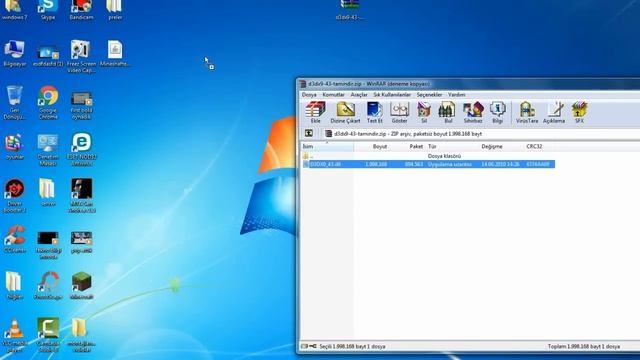Select the oyunlar desktop icon

pos(14,147)
